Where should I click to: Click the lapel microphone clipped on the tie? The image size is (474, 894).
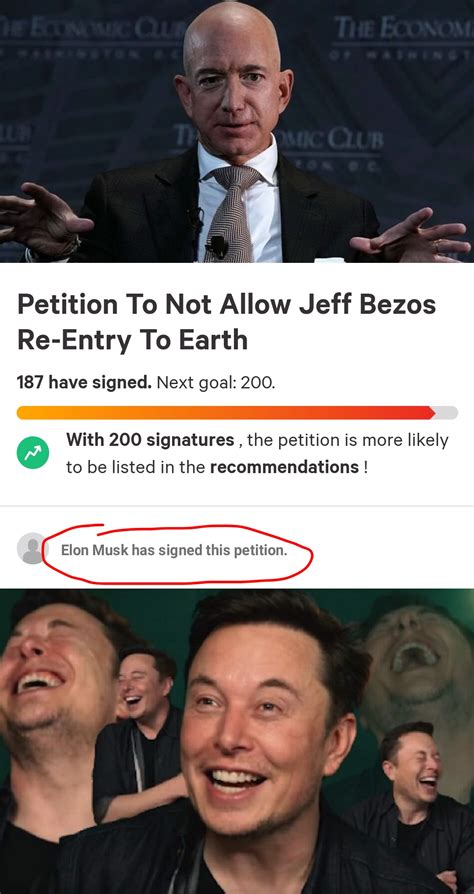click(x=218, y=247)
